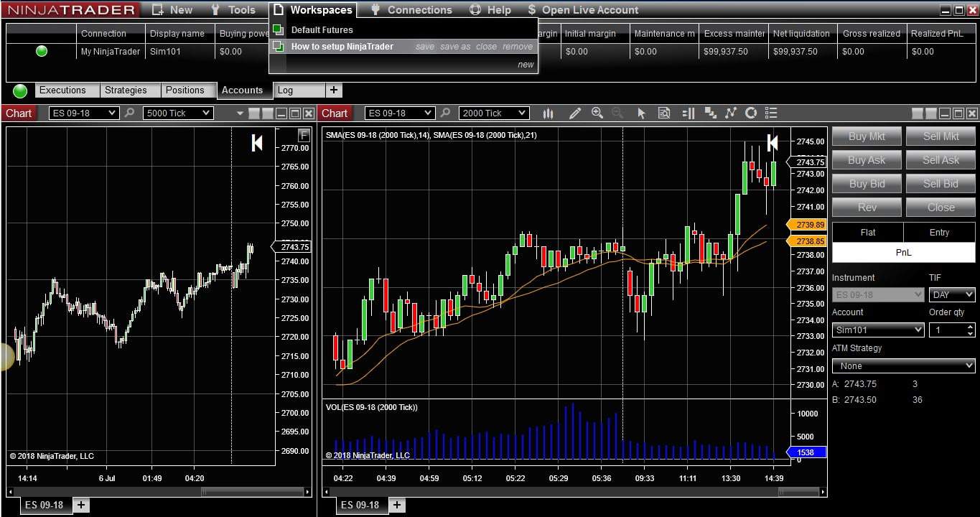Open the disabled Instrument dropdown in Chart Trader
980x517 pixels.
pyautogui.click(x=878, y=294)
